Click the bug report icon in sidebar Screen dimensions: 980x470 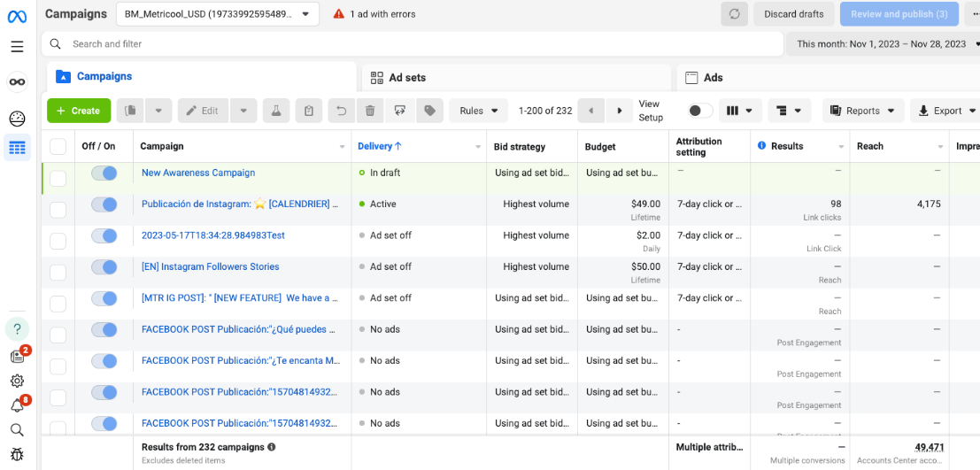17,455
